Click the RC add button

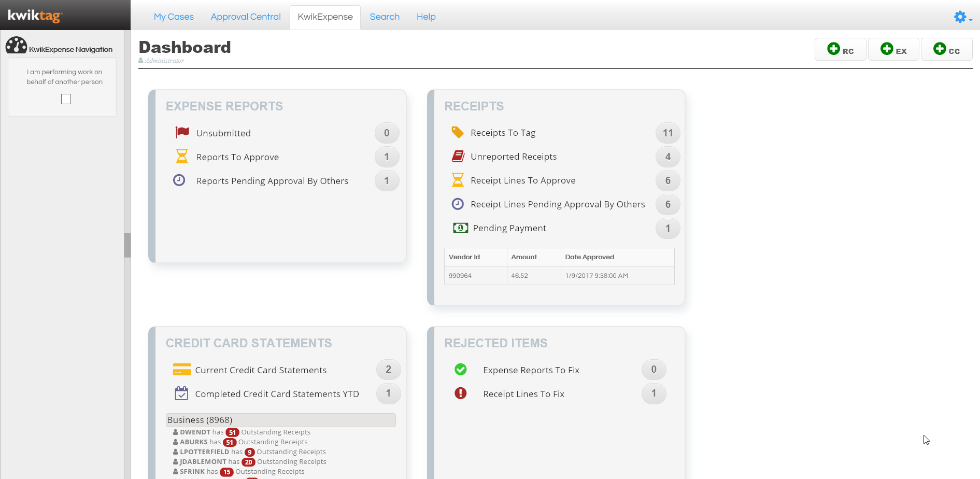point(840,49)
